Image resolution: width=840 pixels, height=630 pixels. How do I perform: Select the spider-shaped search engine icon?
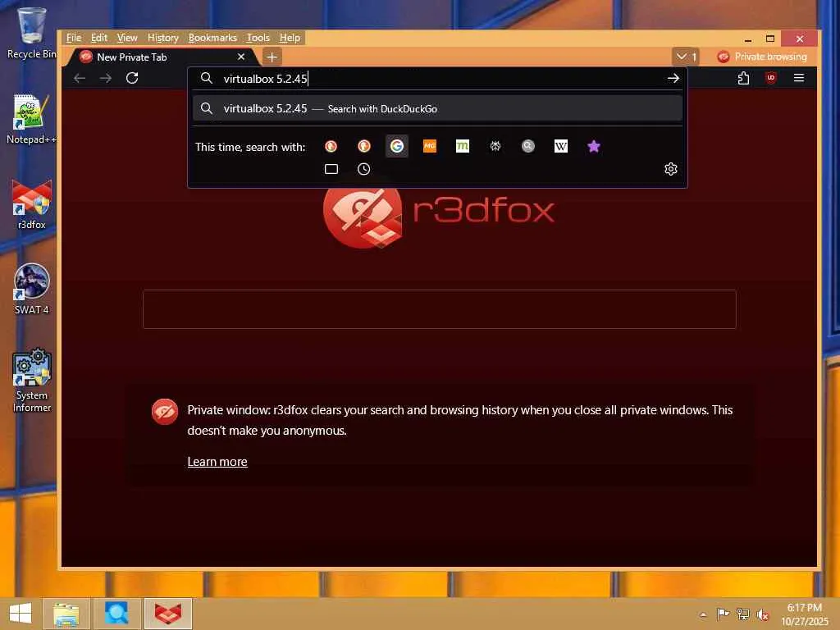pos(495,146)
